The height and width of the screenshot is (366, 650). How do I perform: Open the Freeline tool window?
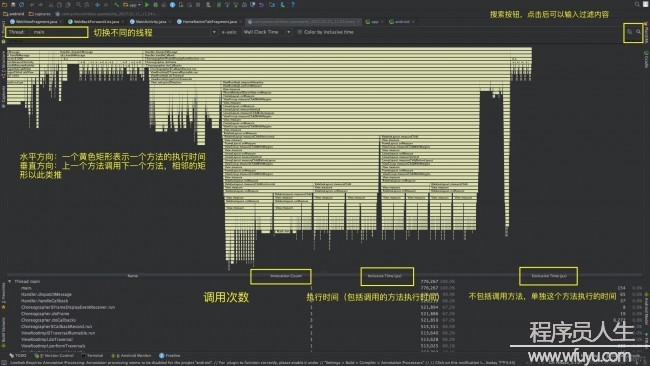point(170,356)
